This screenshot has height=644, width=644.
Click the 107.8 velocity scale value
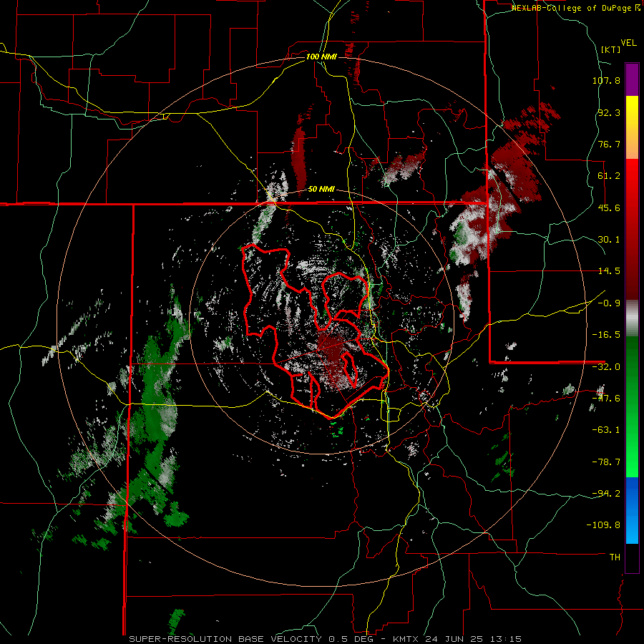coord(606,80)
